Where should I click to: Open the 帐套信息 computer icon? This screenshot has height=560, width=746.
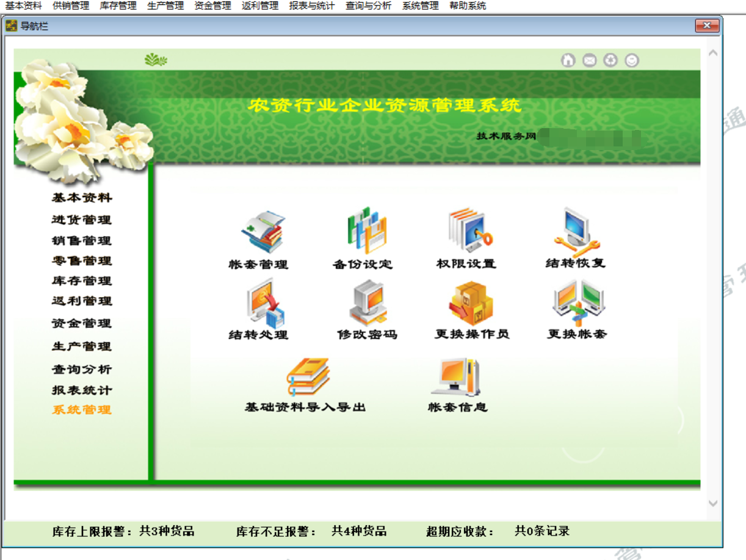pos(455,378)
